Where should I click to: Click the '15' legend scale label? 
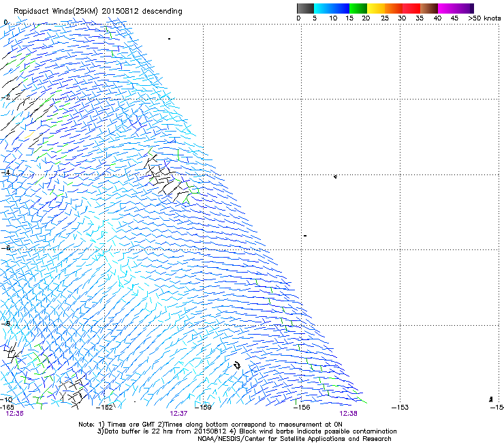tap(349, 18)
